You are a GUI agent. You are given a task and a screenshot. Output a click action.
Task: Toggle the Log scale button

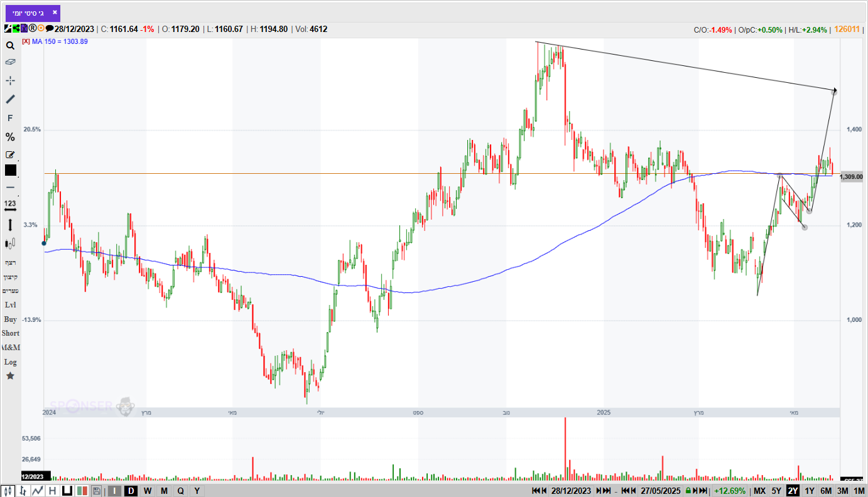point(10,362)
